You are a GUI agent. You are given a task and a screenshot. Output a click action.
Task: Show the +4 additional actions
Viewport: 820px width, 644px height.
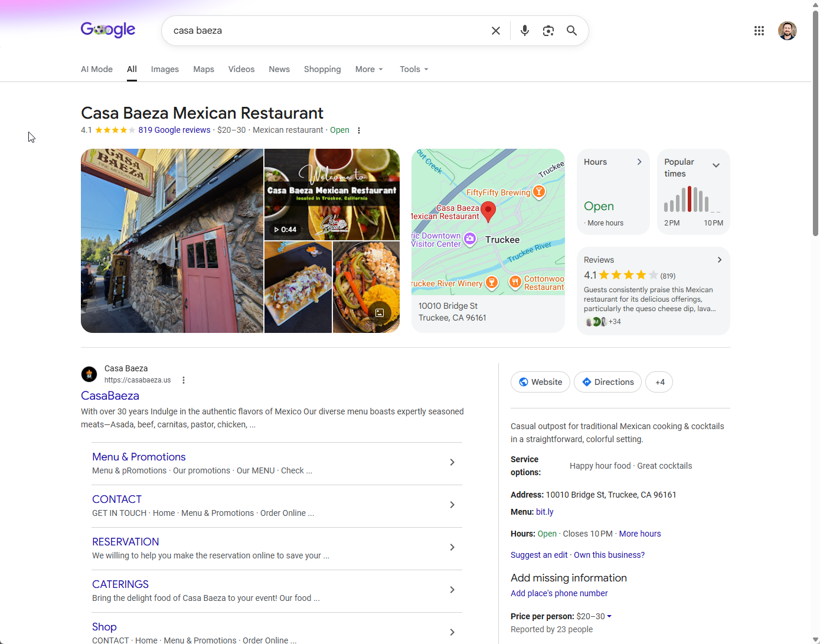[x=659, y=382]
